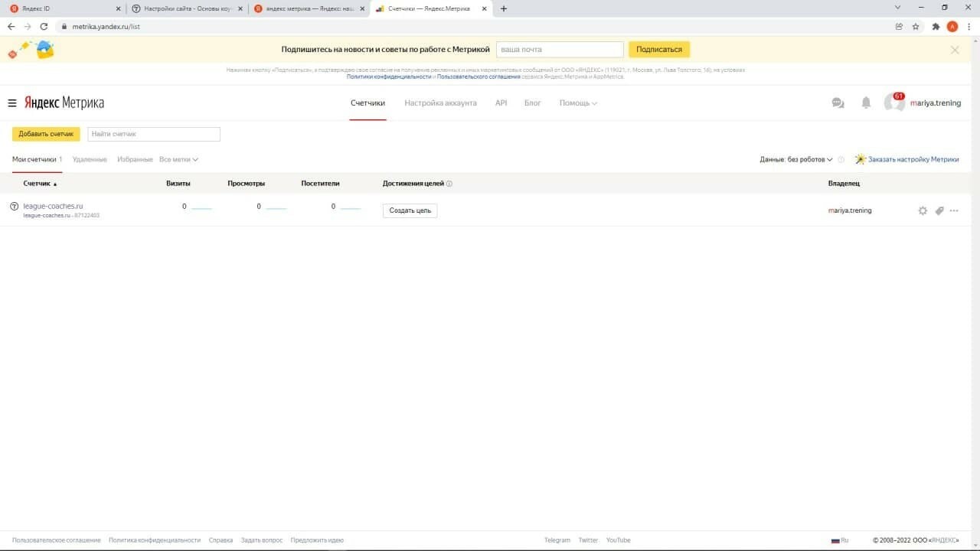
Task: Open the Twitter footer link
Action: 588,540
